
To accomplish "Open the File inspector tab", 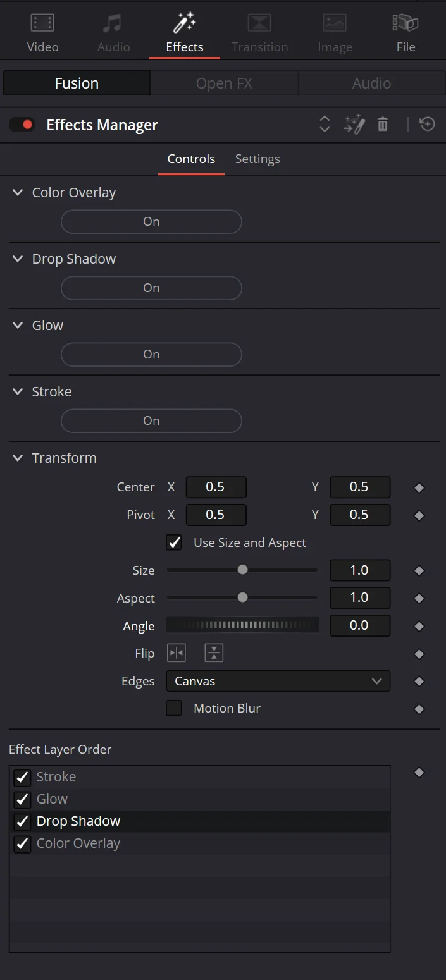I will point(406,34).
